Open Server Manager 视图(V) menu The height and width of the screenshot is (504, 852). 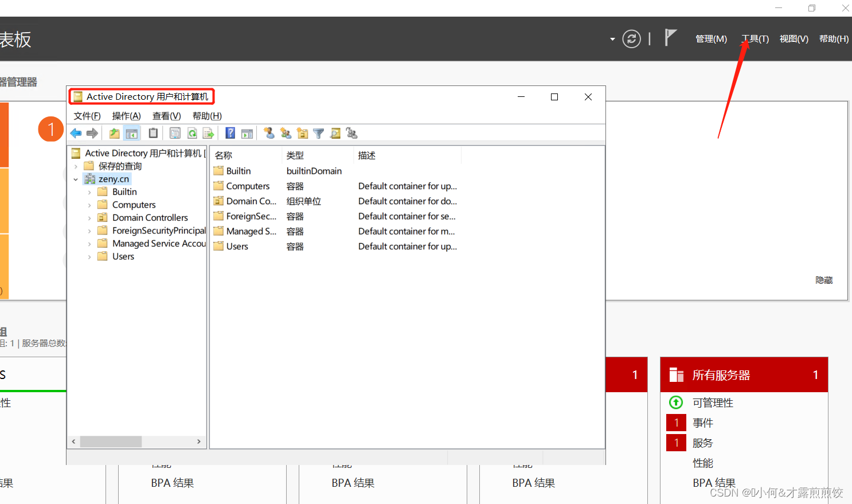794,39
